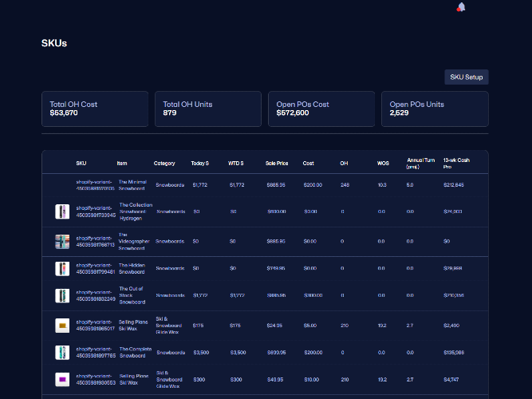Sort table by Item column header
Image resolution: width=532 pixels, height=399 pixels.
(122, 164)
